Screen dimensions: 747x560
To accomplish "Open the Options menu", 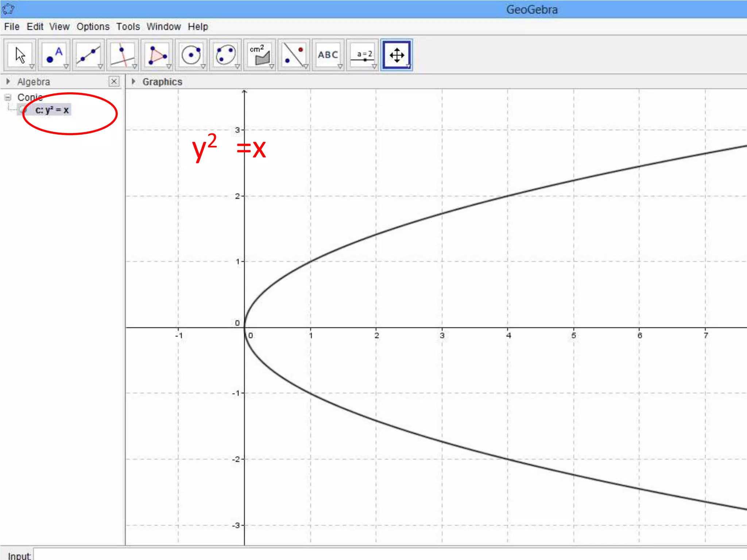I will tap(93, 27).
